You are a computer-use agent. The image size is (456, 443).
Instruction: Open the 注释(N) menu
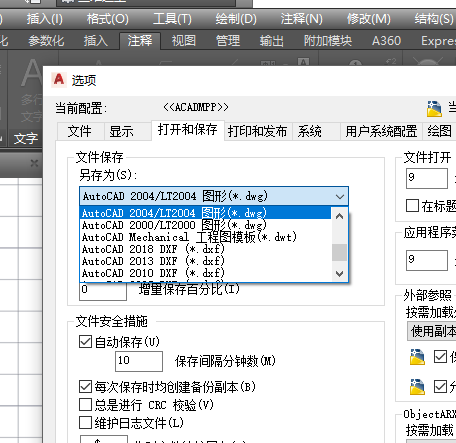[x=301, y=19]
